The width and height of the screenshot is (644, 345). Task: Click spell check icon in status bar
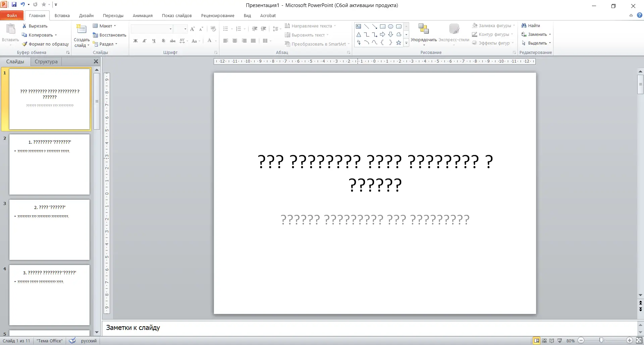pyautogui.click(x=72, y=341)
